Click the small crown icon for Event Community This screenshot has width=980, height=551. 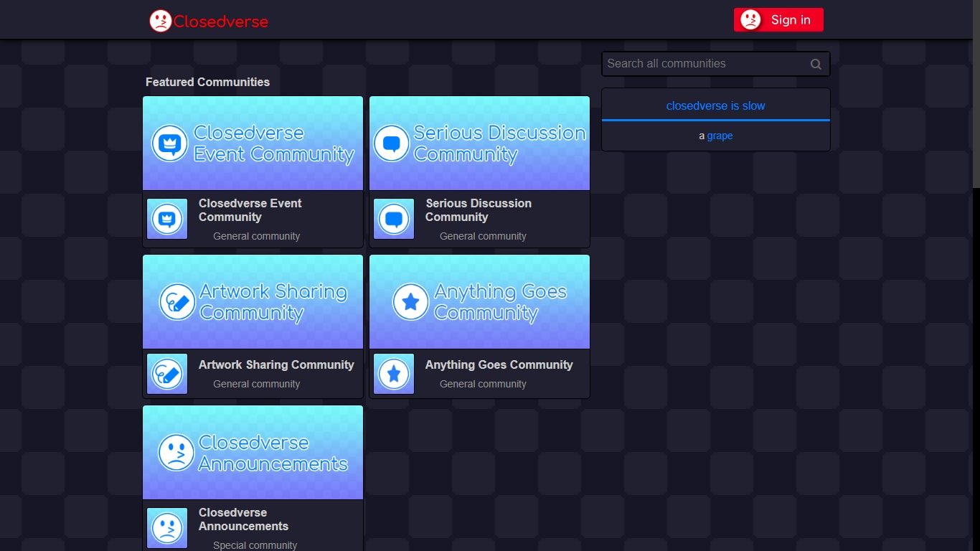[x=167, y=219]
